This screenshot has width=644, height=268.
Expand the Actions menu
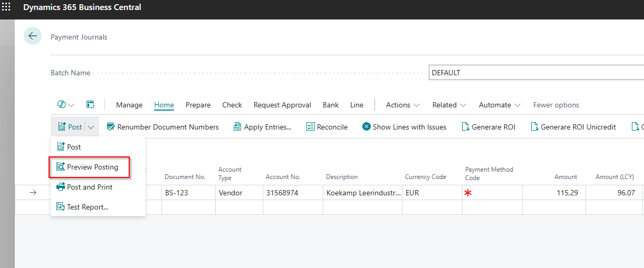[x=403, y=105]
